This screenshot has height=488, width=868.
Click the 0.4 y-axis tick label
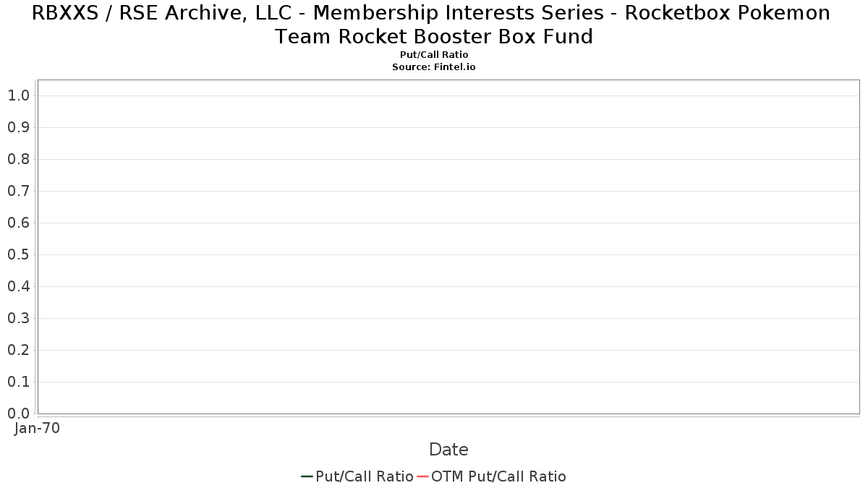(x=18, y=286)
